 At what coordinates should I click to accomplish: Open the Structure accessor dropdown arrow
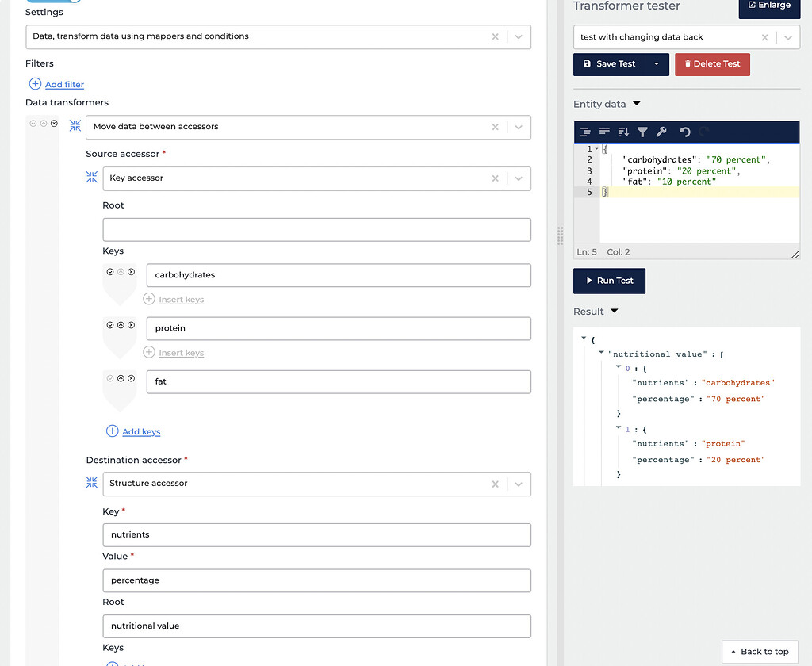tap(519, 484)
